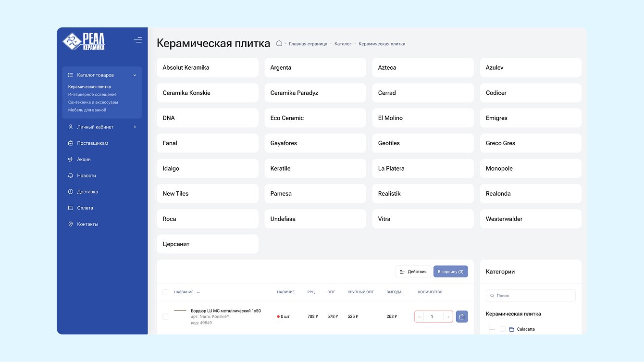Viewport: 644px width, 362px height.
Task: Open the El Molino brand card
Action: [423, 118]
